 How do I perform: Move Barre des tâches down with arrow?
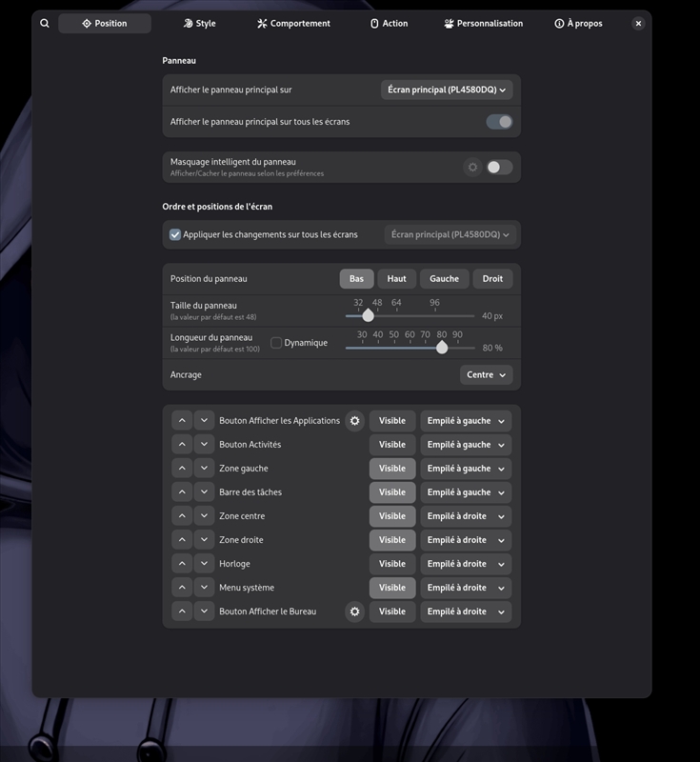(205, 492)
